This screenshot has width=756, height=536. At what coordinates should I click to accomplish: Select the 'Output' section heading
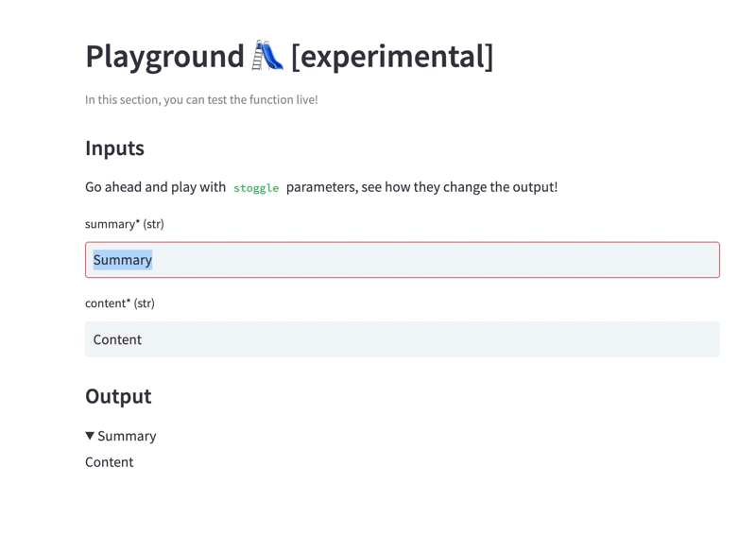point(118,396)
